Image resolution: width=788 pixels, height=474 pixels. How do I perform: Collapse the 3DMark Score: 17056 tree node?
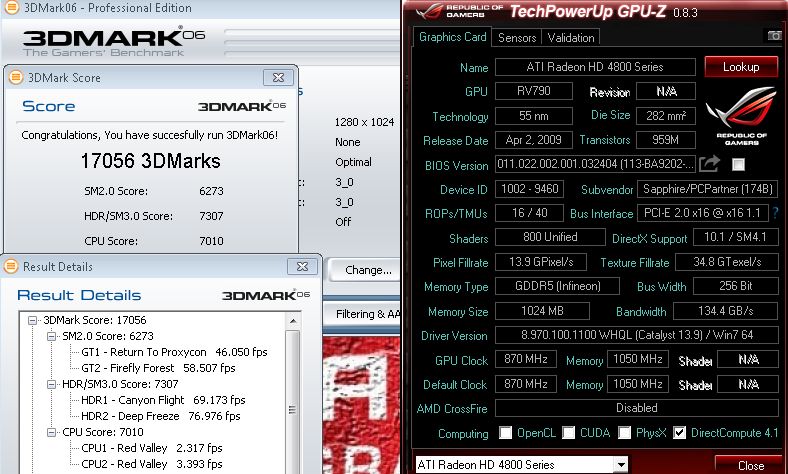click(x=33, y=320)
